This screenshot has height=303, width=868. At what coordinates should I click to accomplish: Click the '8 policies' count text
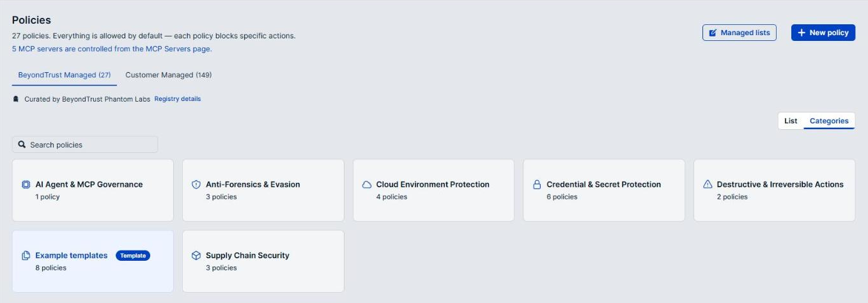[50, 268]
